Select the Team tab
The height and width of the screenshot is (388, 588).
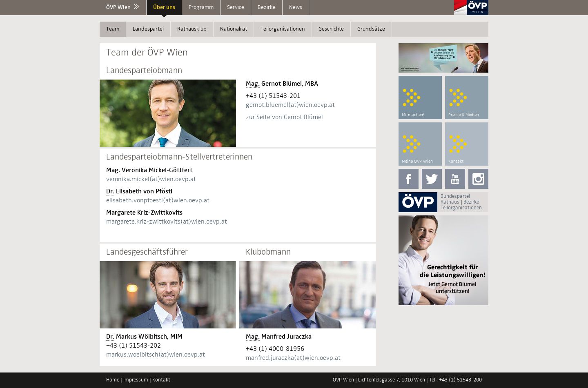(113, 29)
